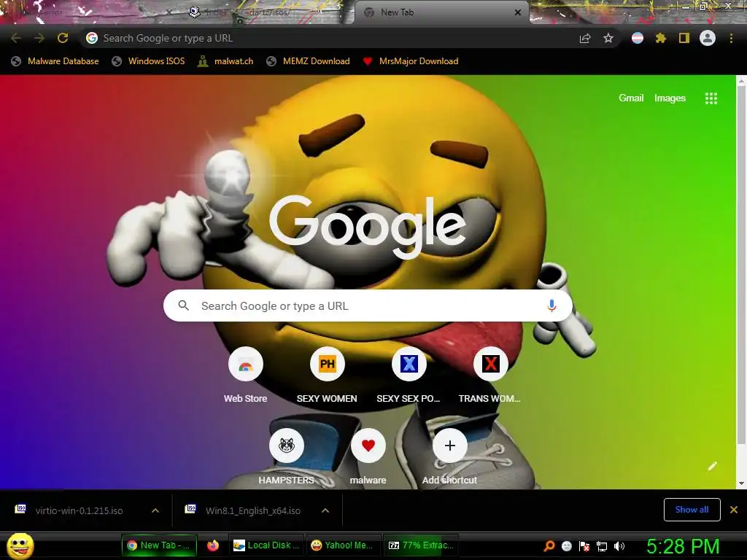The height and width of the screenshot is (560, 747).
Task: Open the Local Disk taskbar window
Action: pos(266,545)
